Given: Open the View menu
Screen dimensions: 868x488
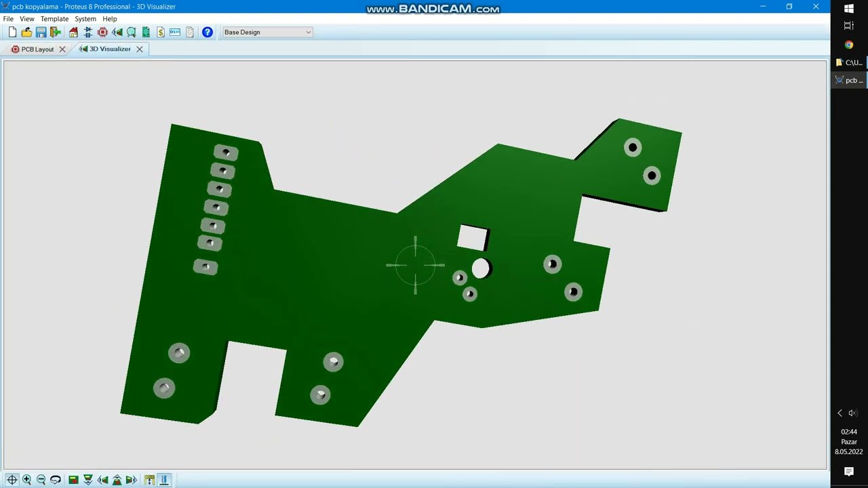Looking at the screenshot, I should pyautogui.click(x=27, y=19).
